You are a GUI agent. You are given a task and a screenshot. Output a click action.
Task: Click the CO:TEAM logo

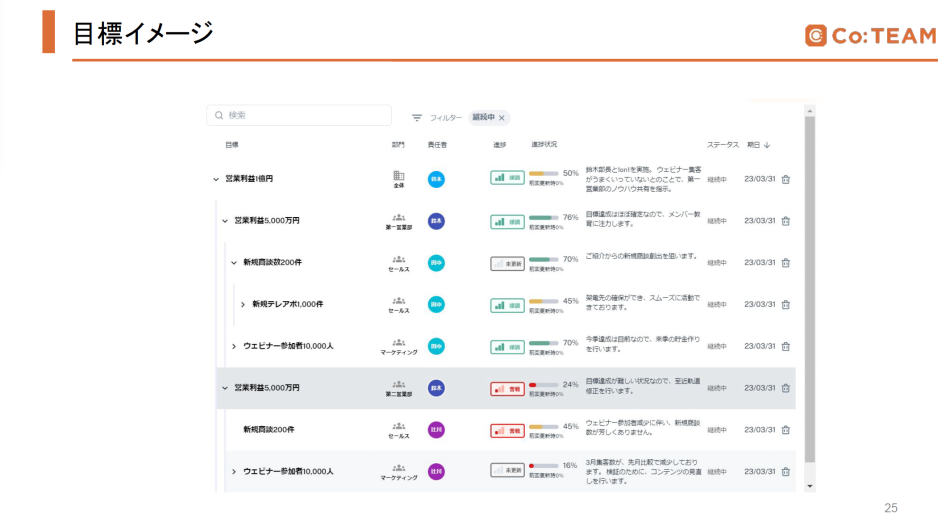(x=869, y=35)
